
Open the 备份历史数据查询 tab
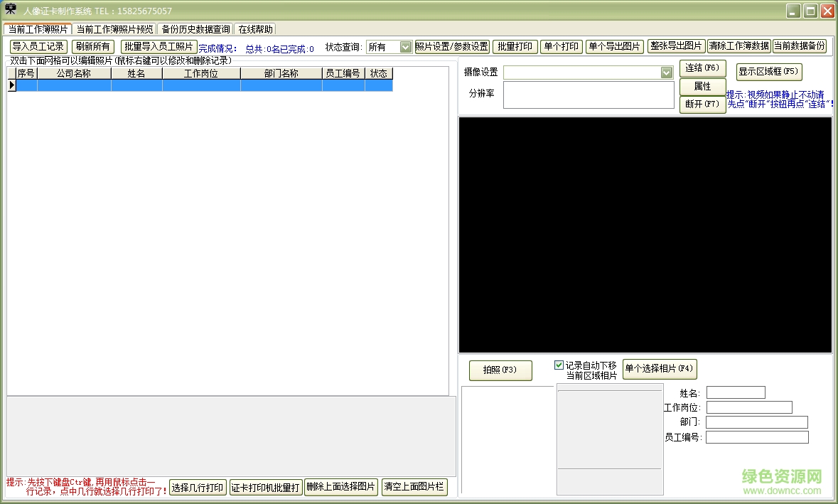195,29
